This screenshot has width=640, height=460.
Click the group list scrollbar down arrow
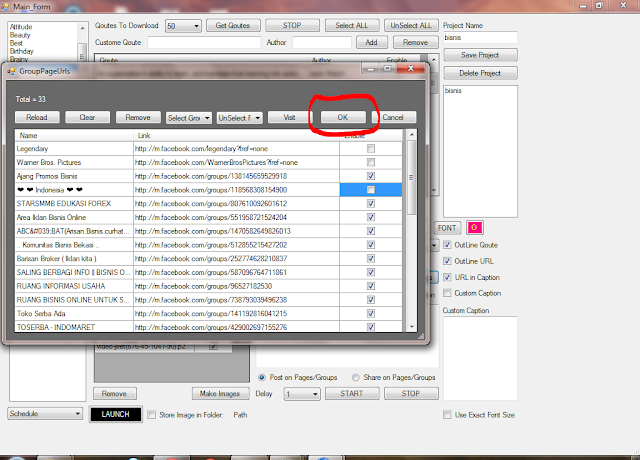click(x=411, y=327)
